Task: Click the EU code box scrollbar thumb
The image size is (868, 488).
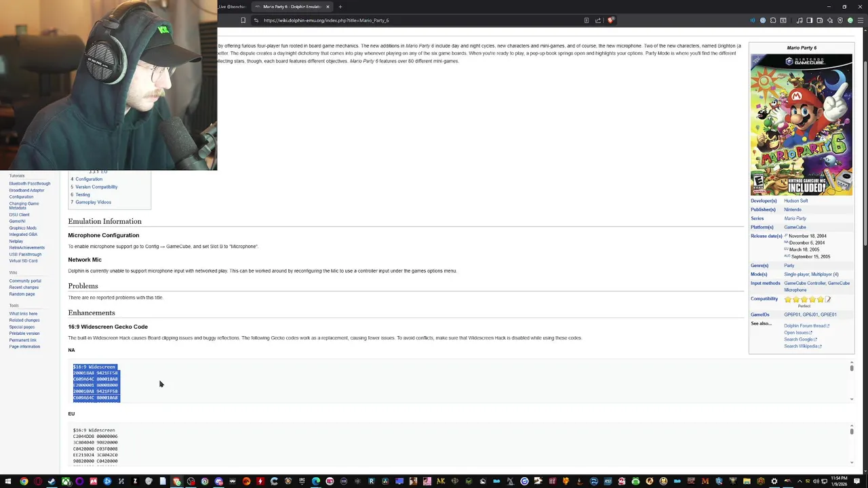Action: click(x=852, y=432)
